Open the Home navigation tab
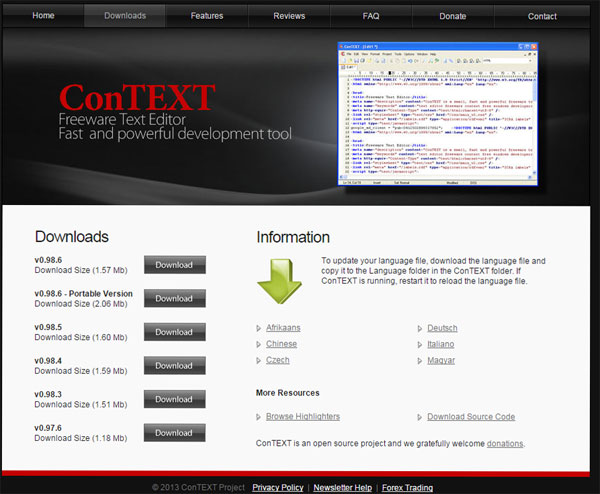This screenshot has height=494, width=600. pos(43,16)
